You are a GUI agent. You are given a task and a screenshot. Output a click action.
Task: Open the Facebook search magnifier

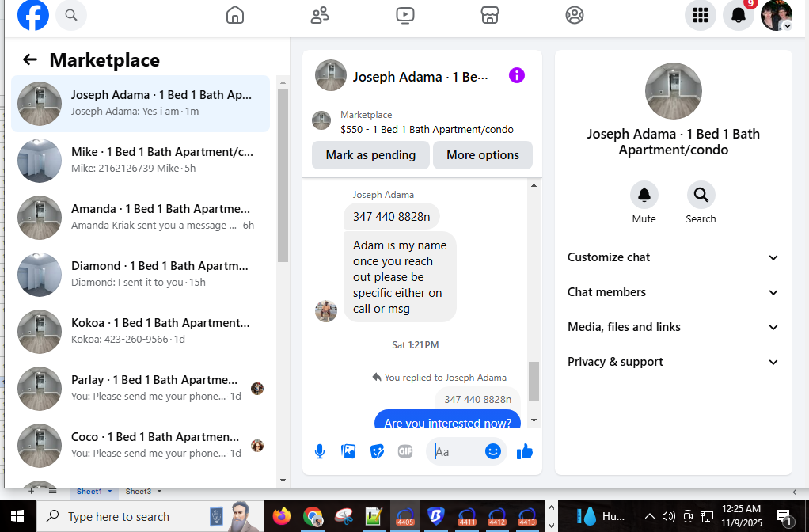click(x=71, y=16)
